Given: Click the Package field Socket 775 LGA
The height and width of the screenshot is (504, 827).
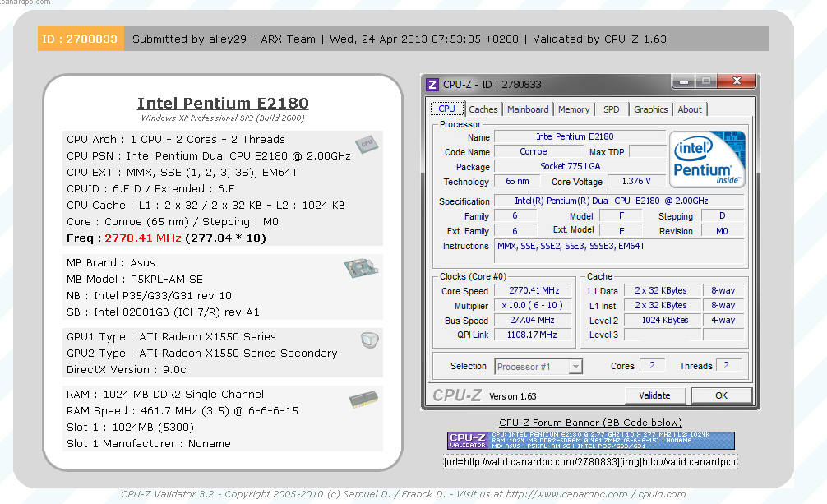Looking at the screenshot, I should 580,166.
